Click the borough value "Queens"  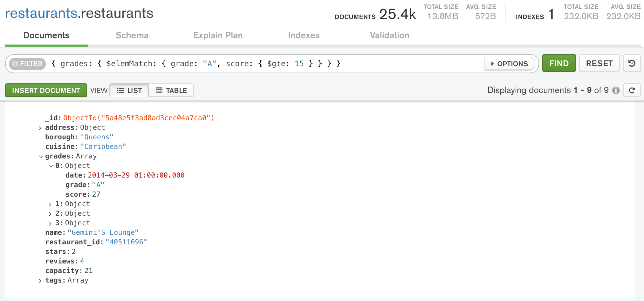tap(97, 137)
